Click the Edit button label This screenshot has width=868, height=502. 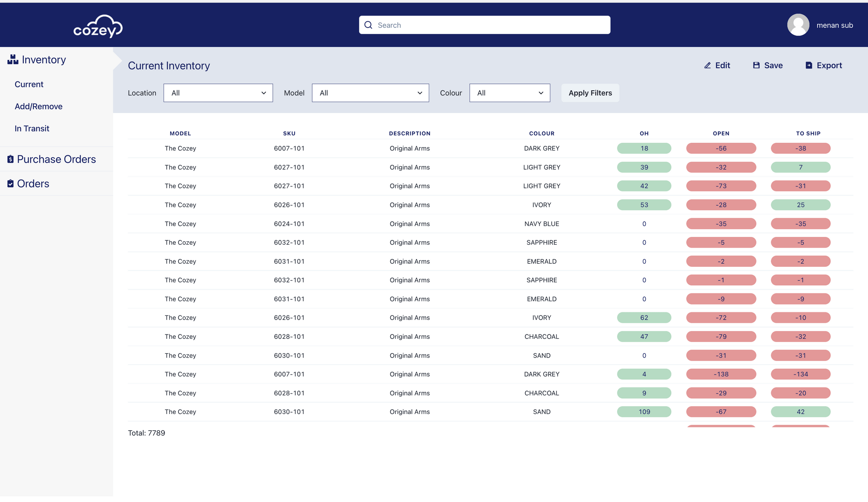723,66
